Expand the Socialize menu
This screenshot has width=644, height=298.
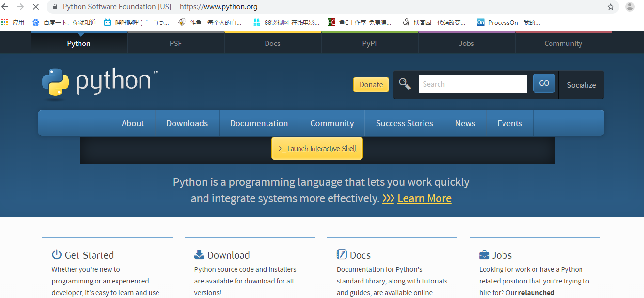pyautogui.click(x=581, y=85)
